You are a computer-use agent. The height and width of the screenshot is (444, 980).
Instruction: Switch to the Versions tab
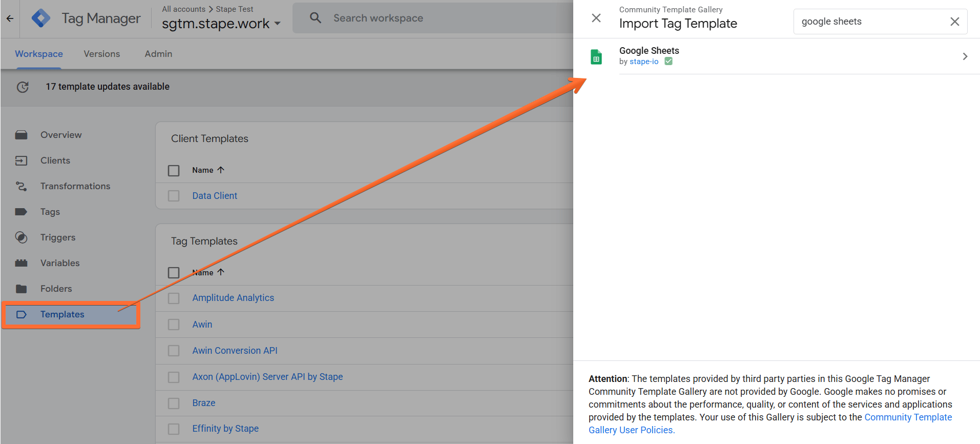click(x=102, y=54)
